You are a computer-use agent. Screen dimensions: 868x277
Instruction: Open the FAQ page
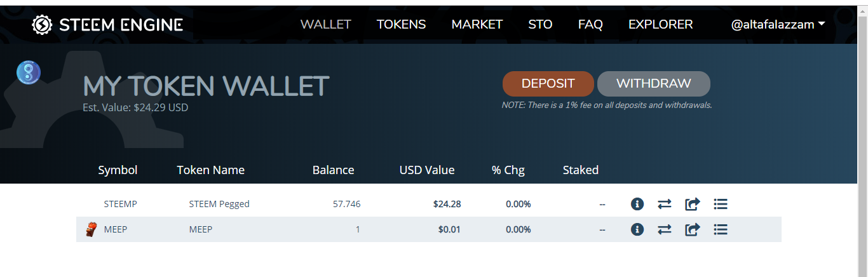click(590, 25)
